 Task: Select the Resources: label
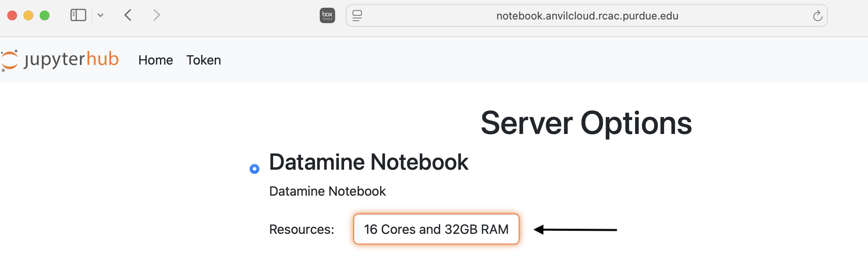tap(302, 229)
